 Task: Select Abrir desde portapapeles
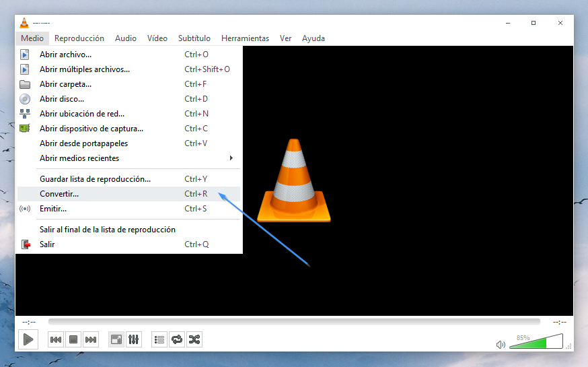click(x=128, y=143)
